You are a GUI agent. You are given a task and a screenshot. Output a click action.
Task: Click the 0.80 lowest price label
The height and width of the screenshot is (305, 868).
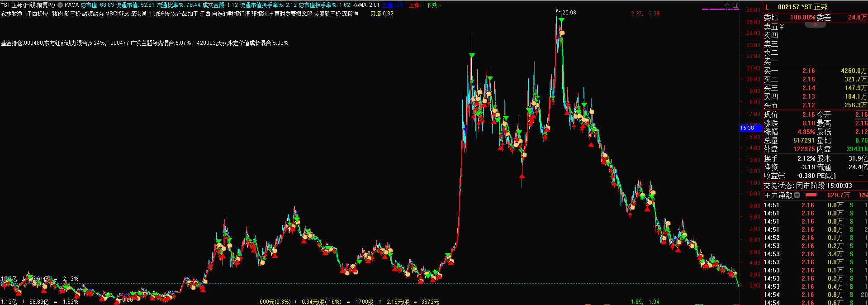pyautogui.click(x=128, y=300)
